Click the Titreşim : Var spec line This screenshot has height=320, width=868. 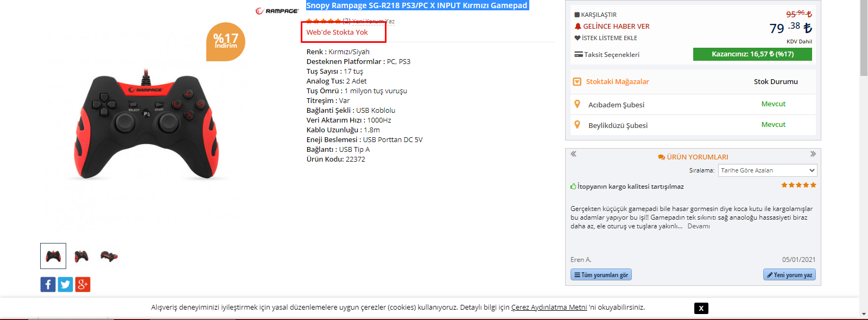[328, 100]
